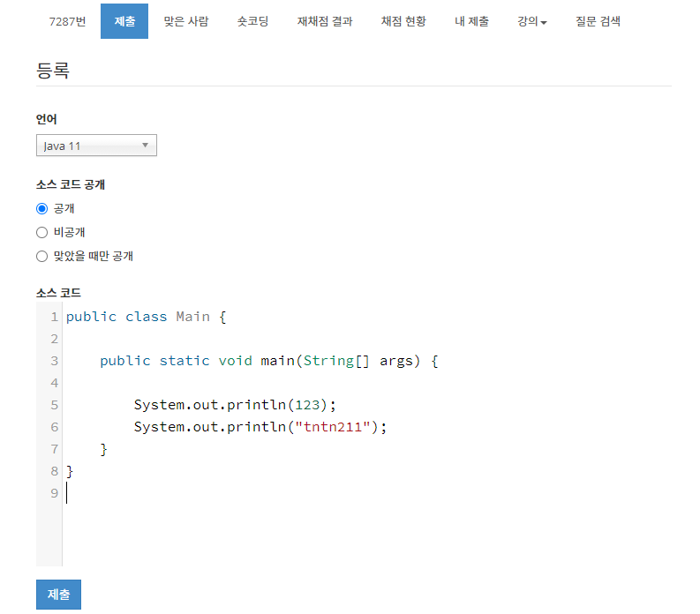700x614 pixels.
Task: Click the line number 5 in the gutter
Action: tap(54, 405)
